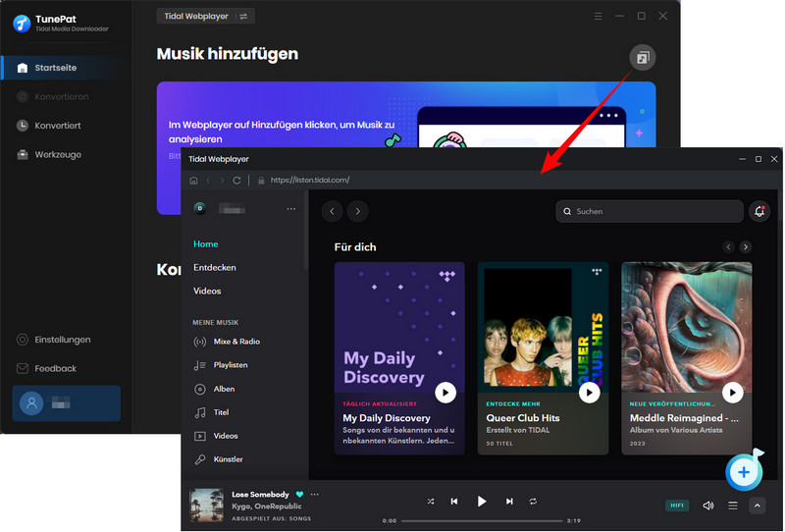
Task: Go forward in Webplayer address toolbar
Action: [223, 181]
